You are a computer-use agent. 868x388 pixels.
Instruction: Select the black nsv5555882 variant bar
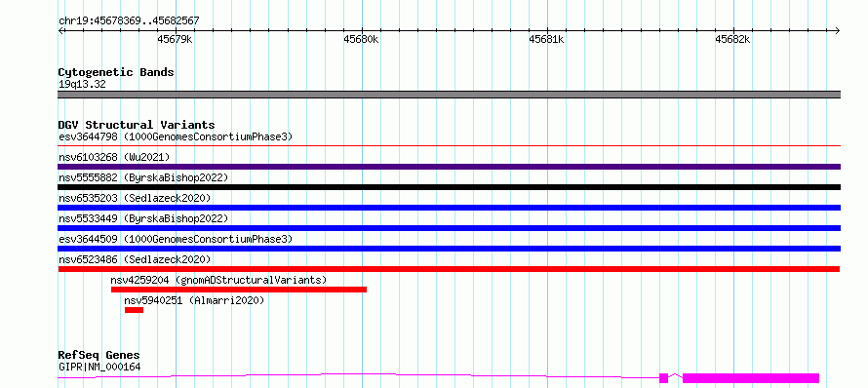(449, 187)
